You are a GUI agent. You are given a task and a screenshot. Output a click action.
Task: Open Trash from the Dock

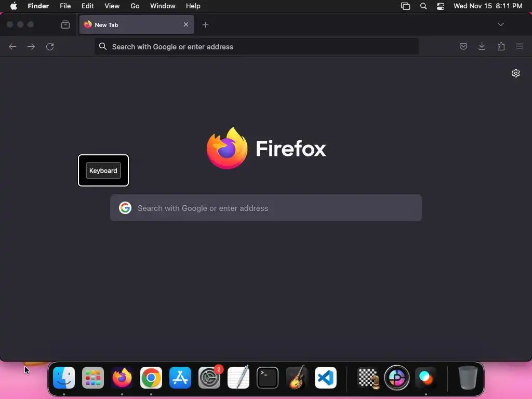468,378
